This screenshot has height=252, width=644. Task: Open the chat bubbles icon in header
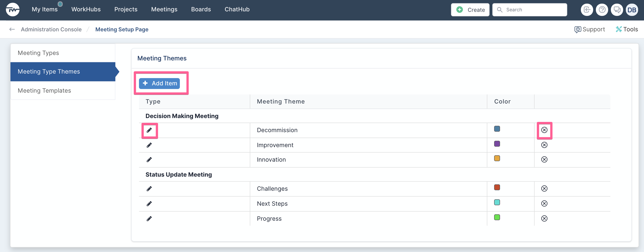pos(617,10)
